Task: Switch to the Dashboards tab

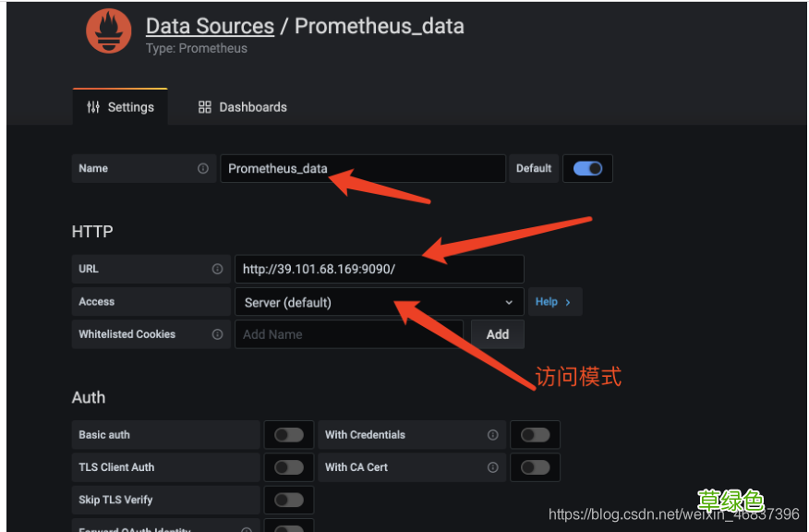Action: click(243, 107)
